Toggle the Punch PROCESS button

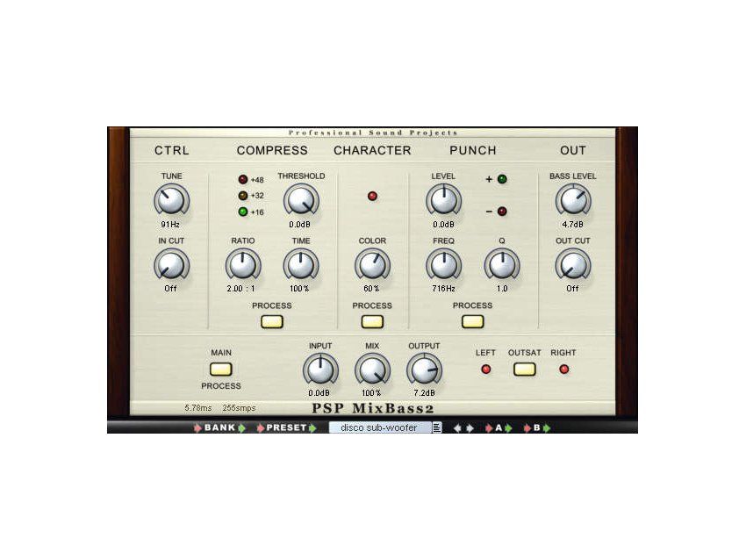pos(472,321)
